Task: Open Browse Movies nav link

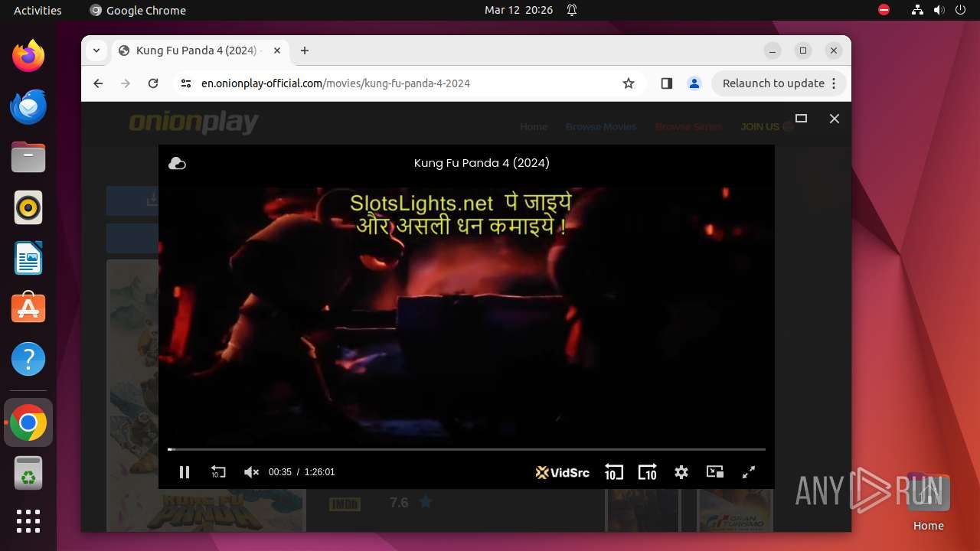Action: (x=601, y=127)
